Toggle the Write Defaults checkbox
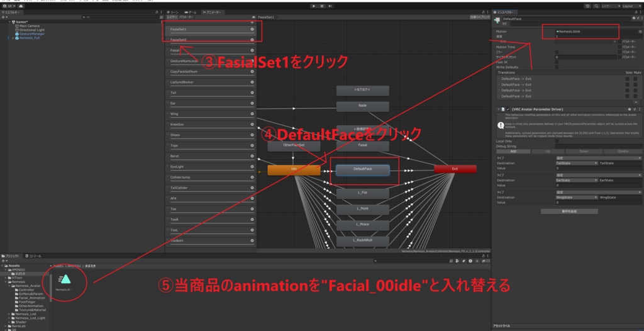The width and height of the screenshot is (644, 331). (557, 67)
